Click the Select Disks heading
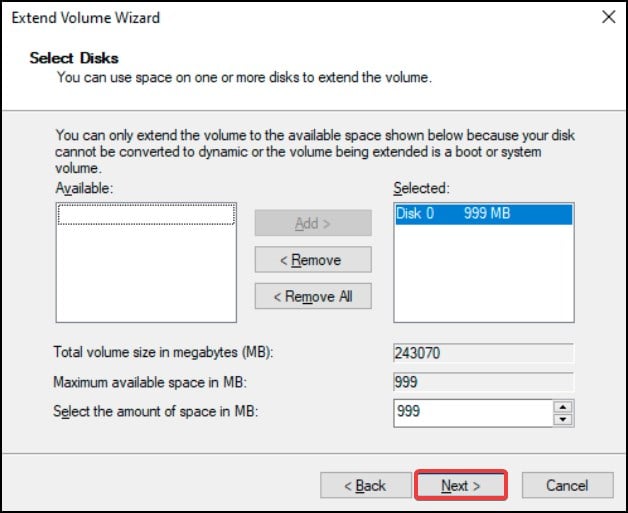Screen dimensions: 628x513 [x=74, y=58]
